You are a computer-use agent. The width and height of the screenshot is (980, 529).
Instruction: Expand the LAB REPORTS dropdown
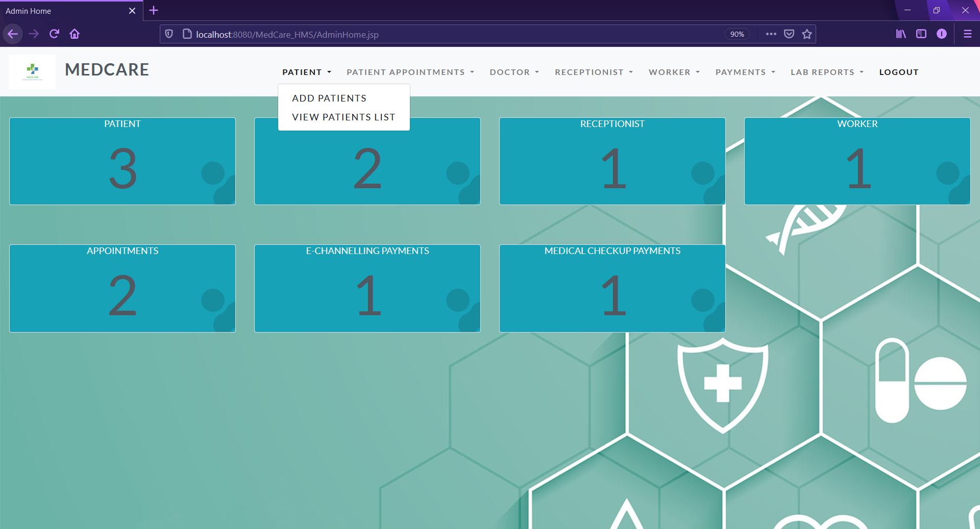point(826,72)
